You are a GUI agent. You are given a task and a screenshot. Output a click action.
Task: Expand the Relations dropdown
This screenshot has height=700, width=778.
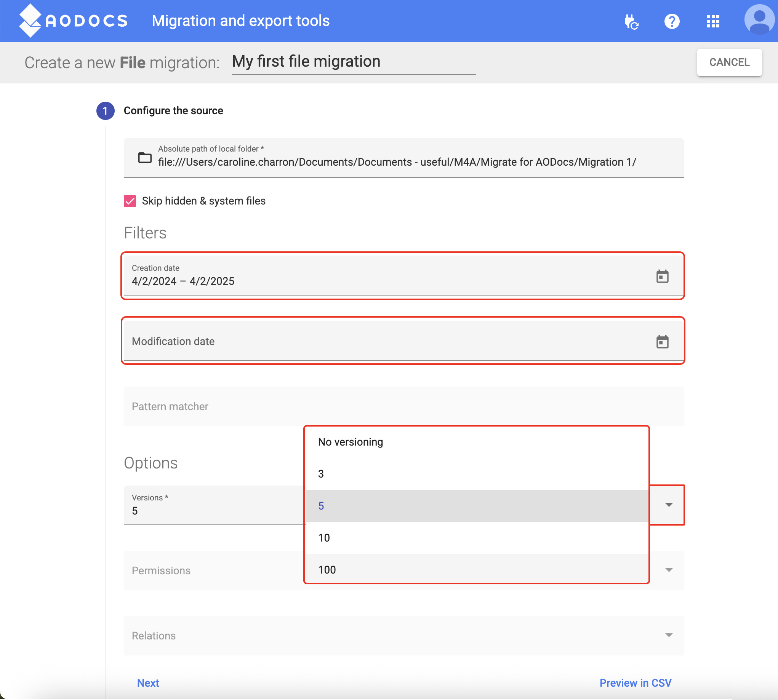669,635
